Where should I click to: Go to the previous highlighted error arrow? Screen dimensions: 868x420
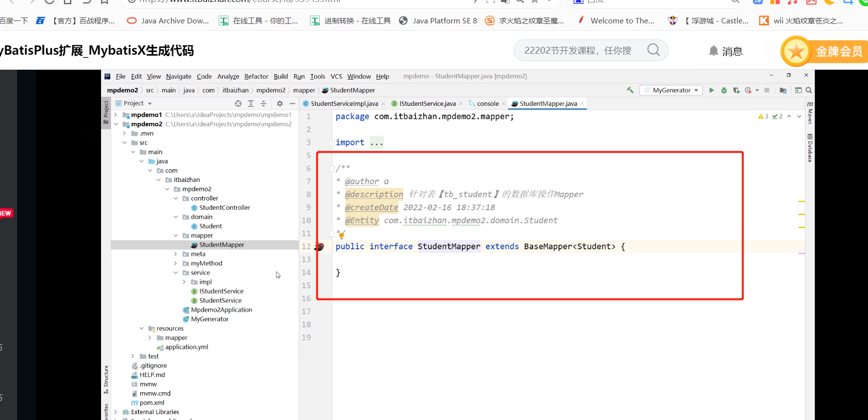(x=789, y=116)
